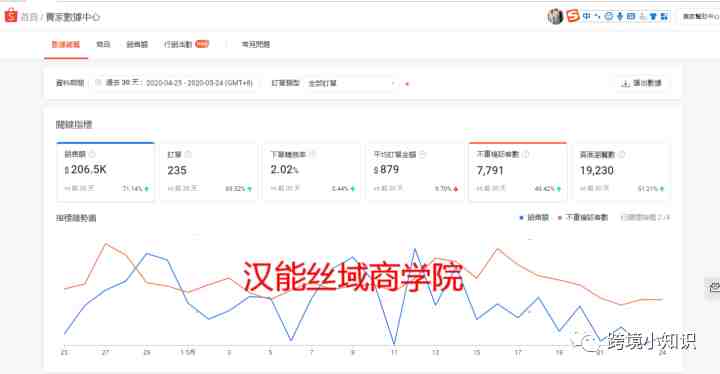Open the user avatar in header
The height and width of the screenshot is (374, 720).
coord(555,17)
